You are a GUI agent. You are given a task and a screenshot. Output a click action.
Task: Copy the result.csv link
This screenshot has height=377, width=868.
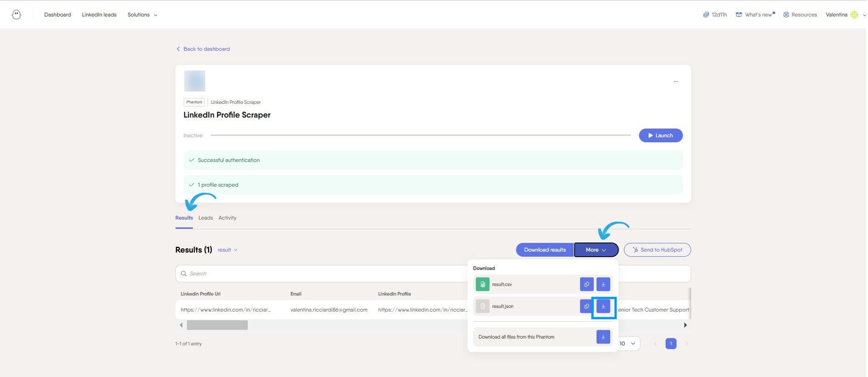coord(586,284)
